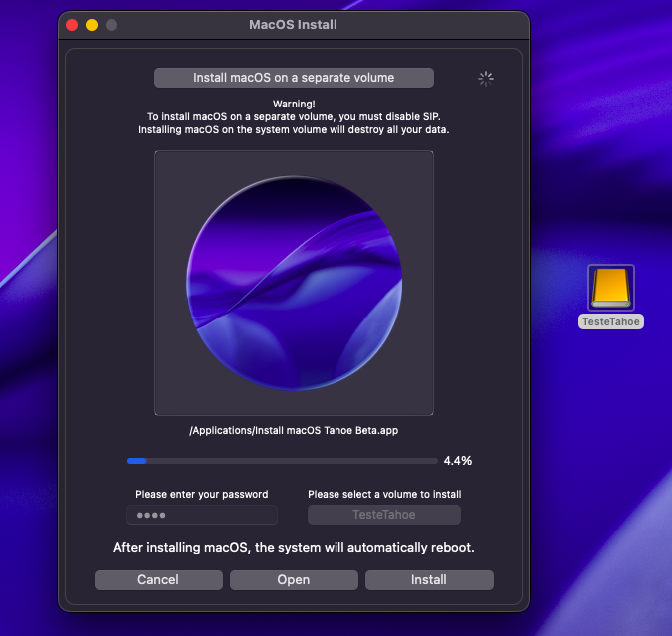The image size is (672, 636).
Task: Click the spinning progress indicator icon
Action: (x=486, y=79)
